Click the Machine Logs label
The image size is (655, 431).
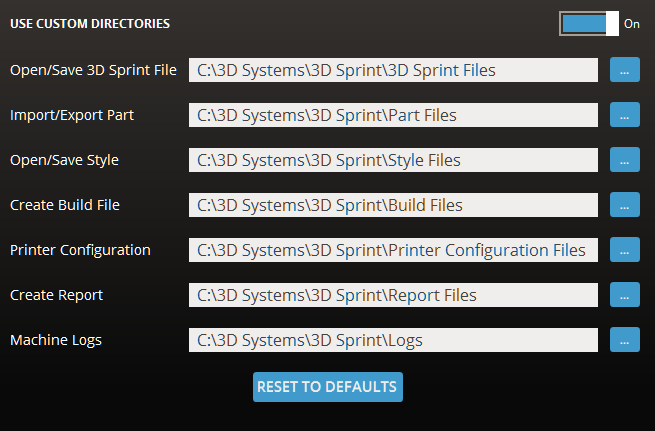click(x=56, y=340)
